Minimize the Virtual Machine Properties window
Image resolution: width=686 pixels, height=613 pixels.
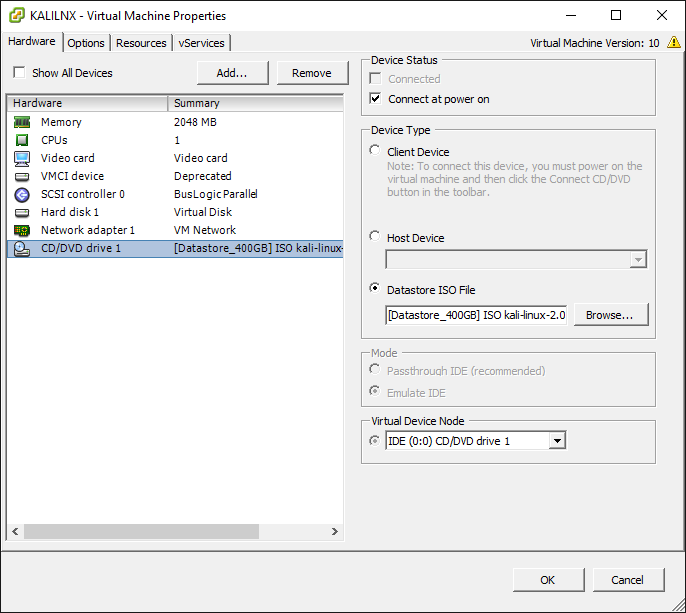[571, 15]
